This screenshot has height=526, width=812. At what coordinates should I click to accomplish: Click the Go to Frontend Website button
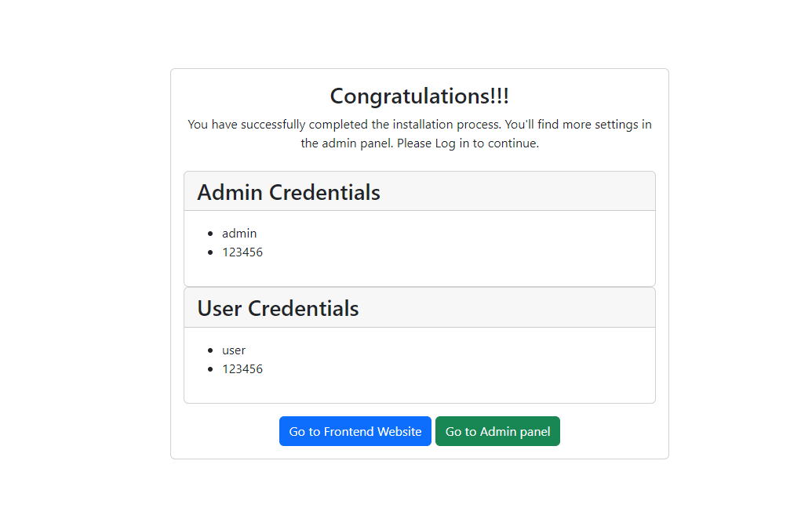(355, 431)
